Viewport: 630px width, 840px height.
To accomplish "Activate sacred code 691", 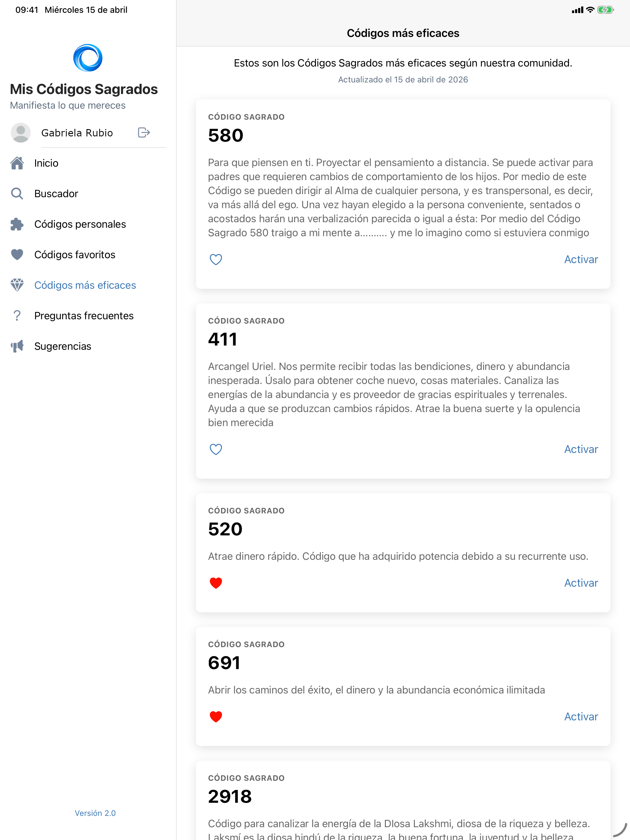I will tap(581, 717).
